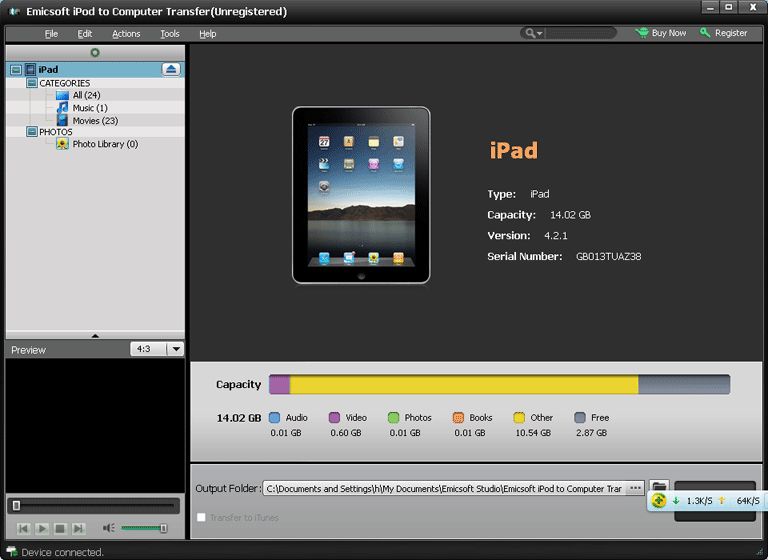
Task: Select the Photo Library sunflower icon
Action: click(x=62, y=144)
